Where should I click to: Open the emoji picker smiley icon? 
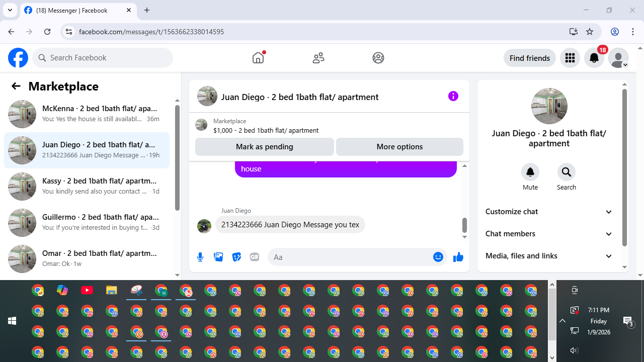pyautogui.click(x=438, y=257)
